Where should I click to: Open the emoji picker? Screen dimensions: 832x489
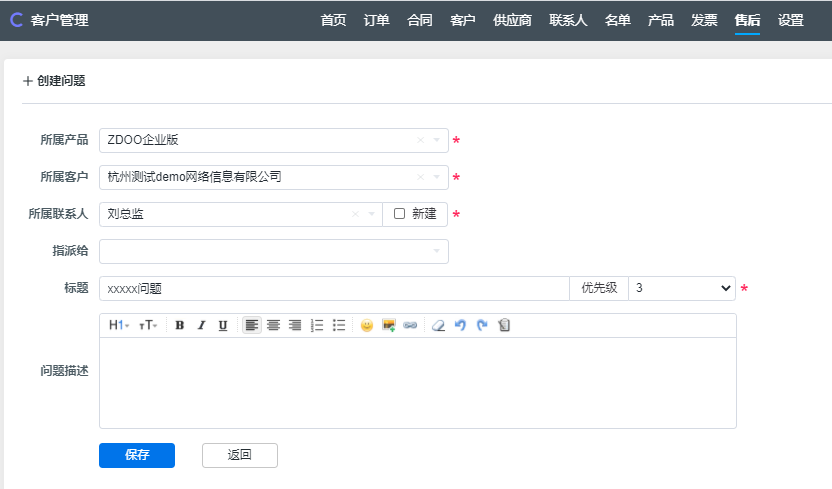[x=367, y=325]
